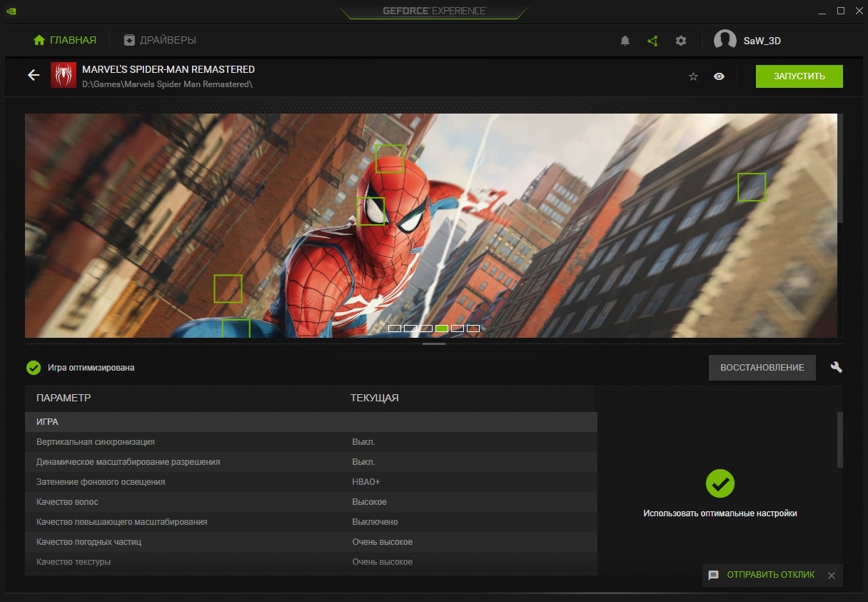Close the feedback banner
Viewport: 868px width, 602px height.
(x=831, y=575)
